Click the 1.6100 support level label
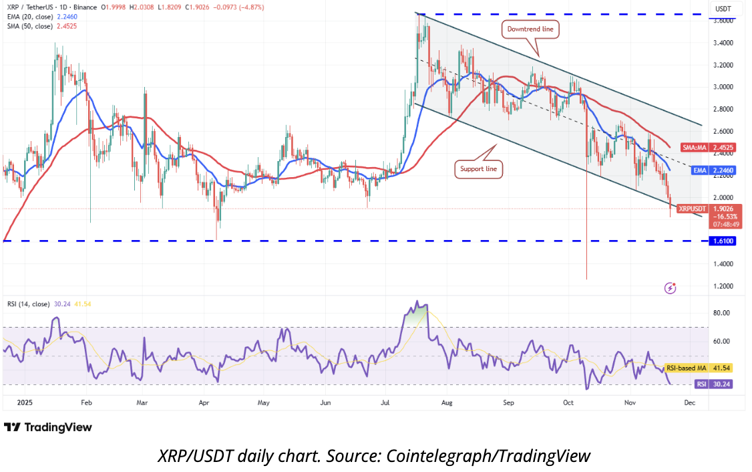Image resolution: width=752 pixels, height=472 pixels. point(722,241)
